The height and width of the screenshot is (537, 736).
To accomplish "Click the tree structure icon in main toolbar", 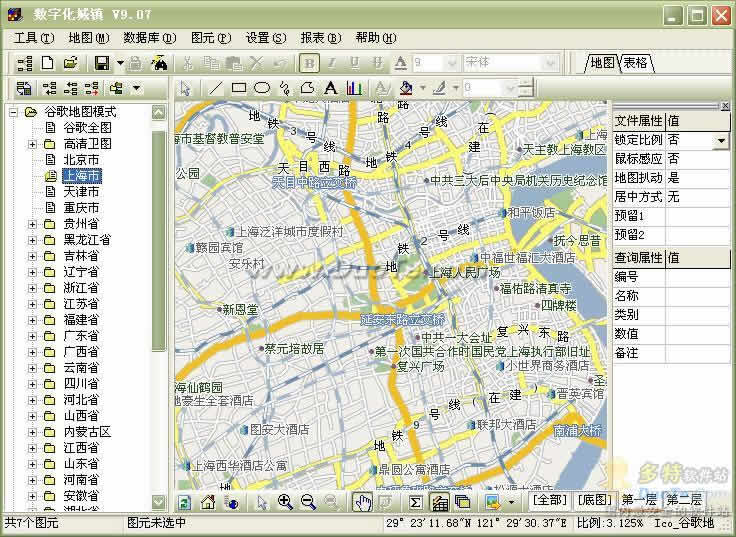I will [24, 63].
